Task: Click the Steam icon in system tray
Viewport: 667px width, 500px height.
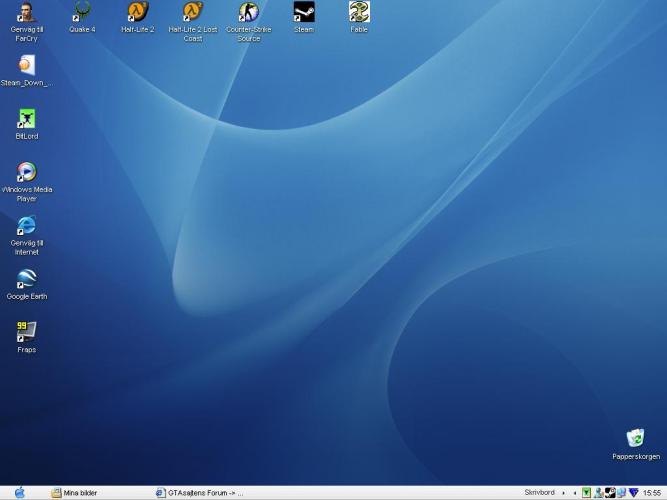Action: [x=610, y=493]
